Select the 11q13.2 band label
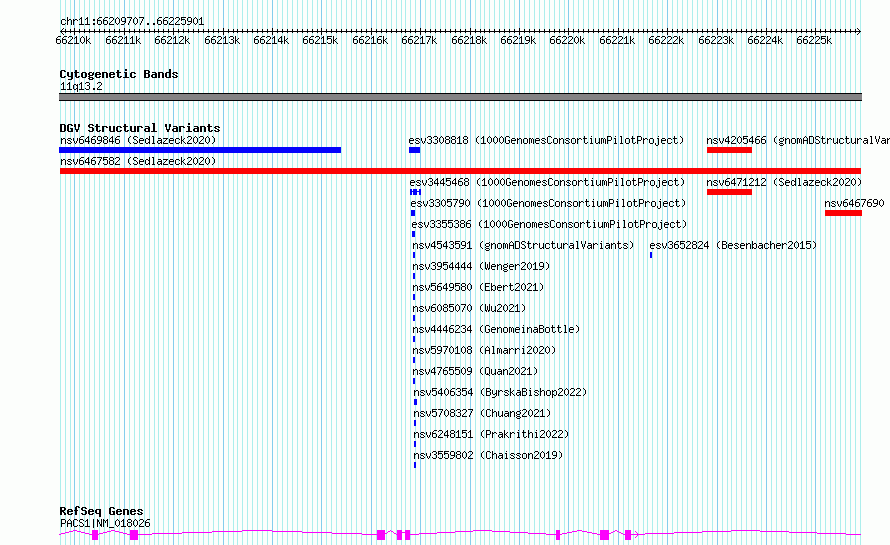The image size is (890, 545). (81, 86)
